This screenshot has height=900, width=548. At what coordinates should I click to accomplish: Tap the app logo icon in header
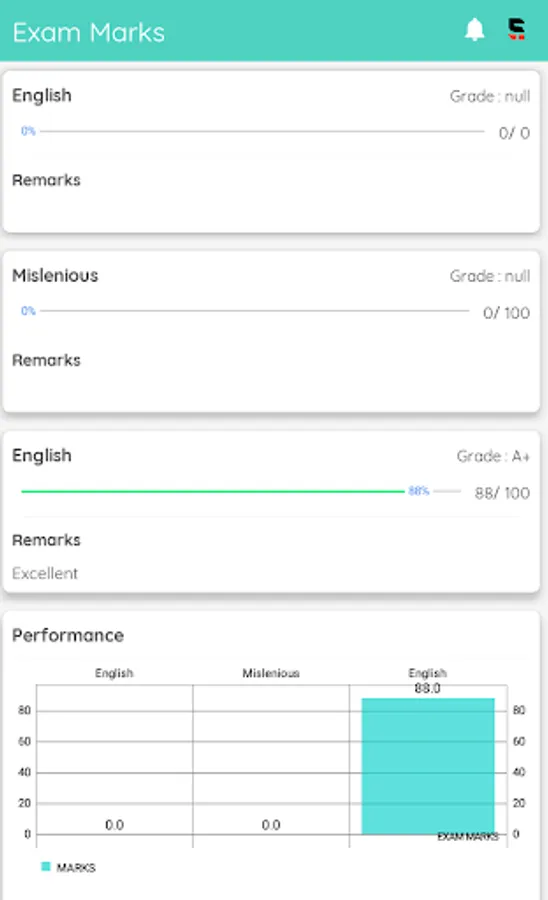[516, 29]
